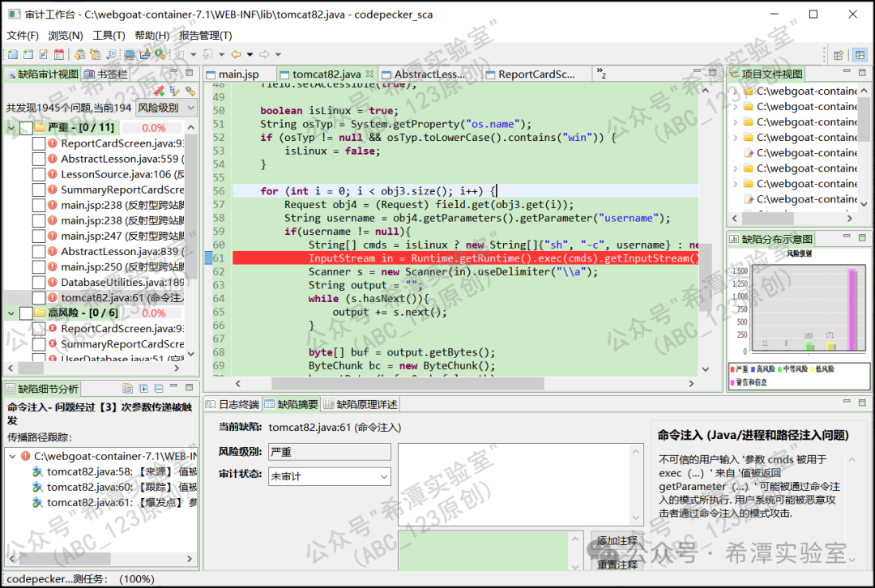
Task: Collapse the 严重 defect group
Action: [11, 128]
